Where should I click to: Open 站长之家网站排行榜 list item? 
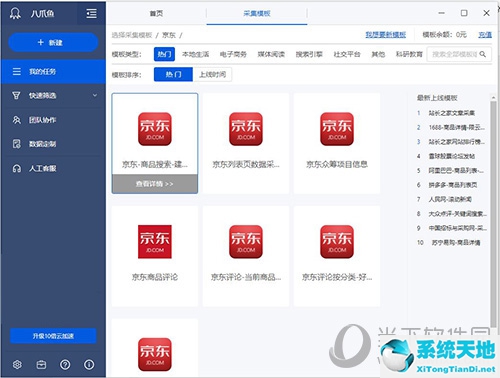point(456,142)
